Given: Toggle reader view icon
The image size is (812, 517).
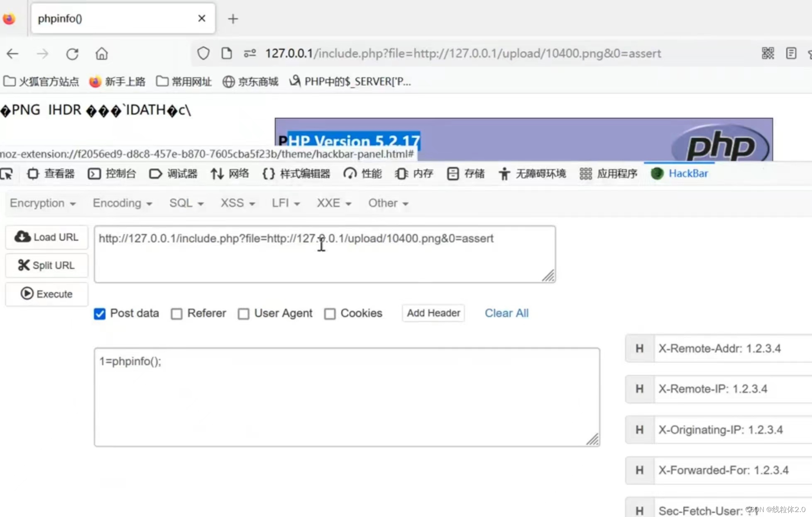Looking at the screenshot, I should coord(791,53).
